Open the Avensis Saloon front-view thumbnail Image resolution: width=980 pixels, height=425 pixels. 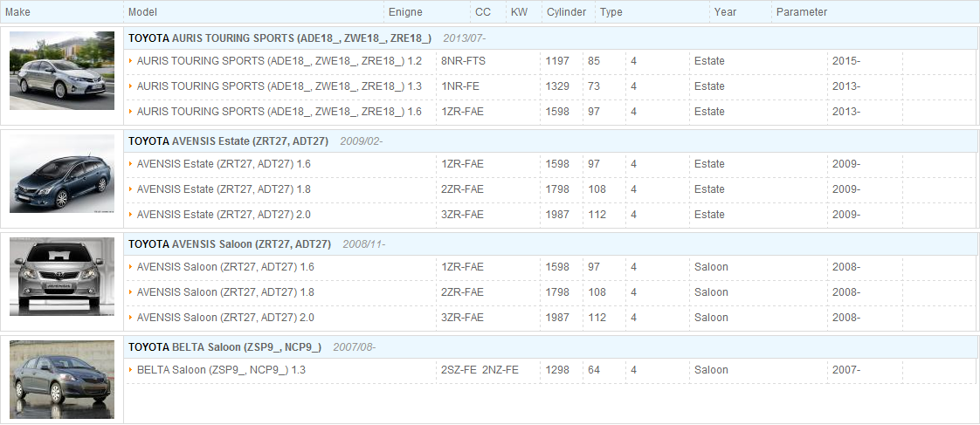62,277
